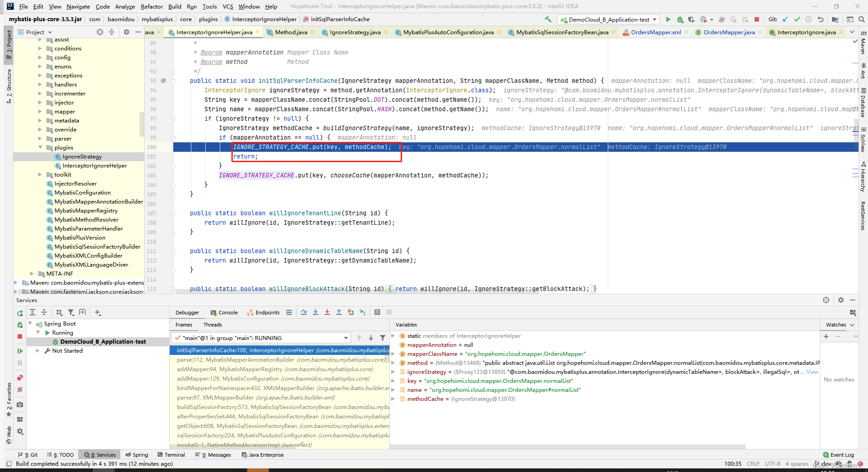Click Force Step Into red arrow icon

point(327,312)
